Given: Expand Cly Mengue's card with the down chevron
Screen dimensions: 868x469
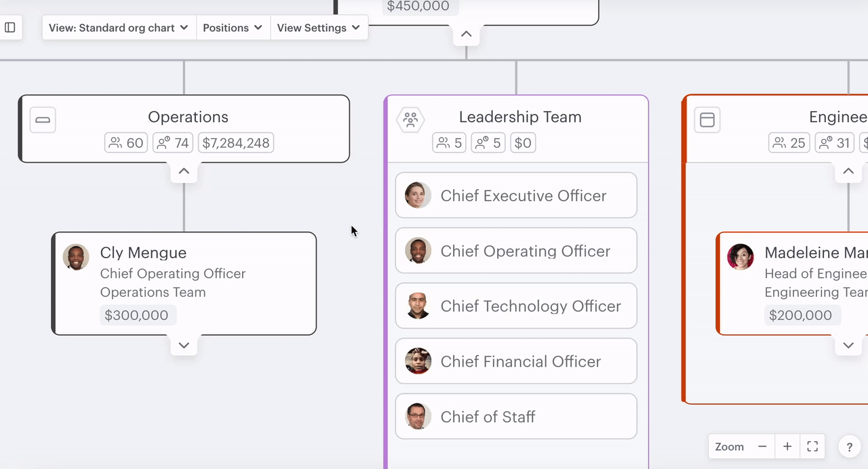Looking at the screenshot, I should click(x=184, y=345).
